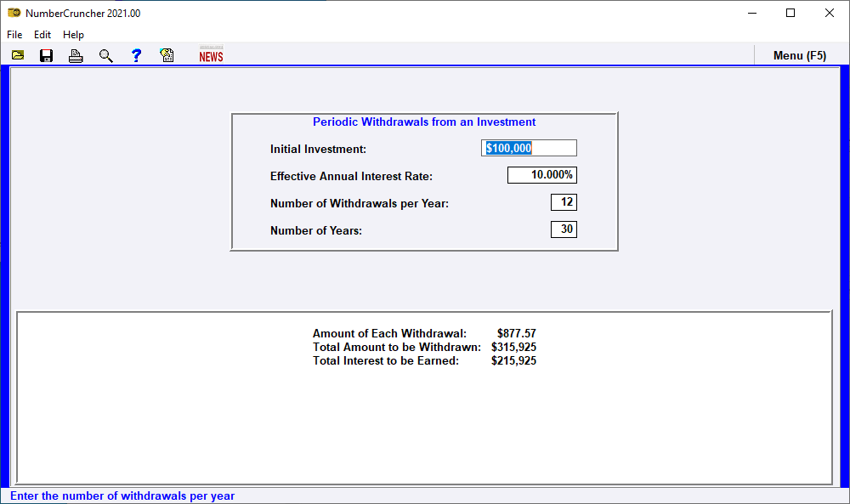Image resolution: width=850 pixels, height=504 pixels.
Task: Open the NEWS toolbar icon
Action: [x=211, y=54]
